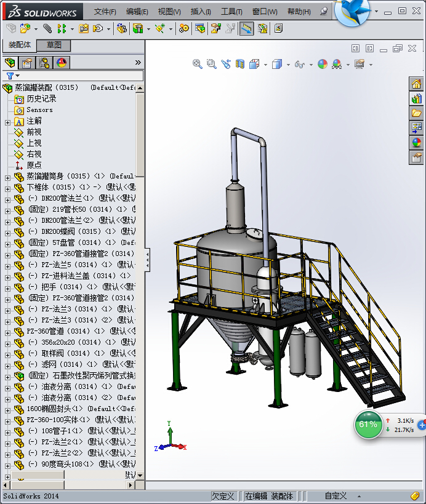This screenshot has width=426, height=504.
Task: Click the smart fasteners toolbar icon
Action: [x=84, y=28]
